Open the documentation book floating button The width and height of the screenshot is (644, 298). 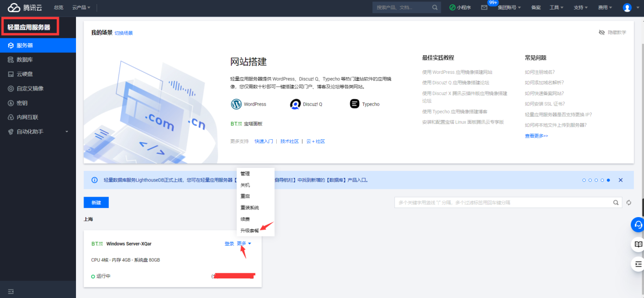point(638,244)
